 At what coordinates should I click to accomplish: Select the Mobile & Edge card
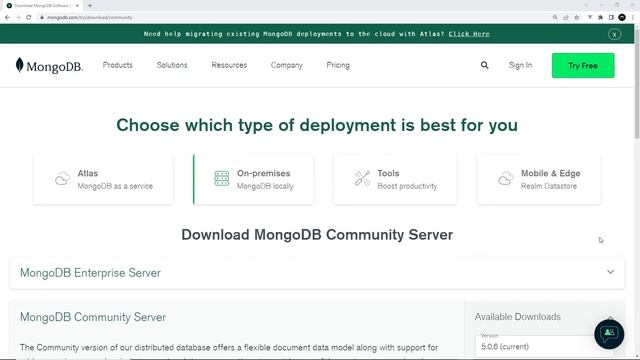click(539, 179)
